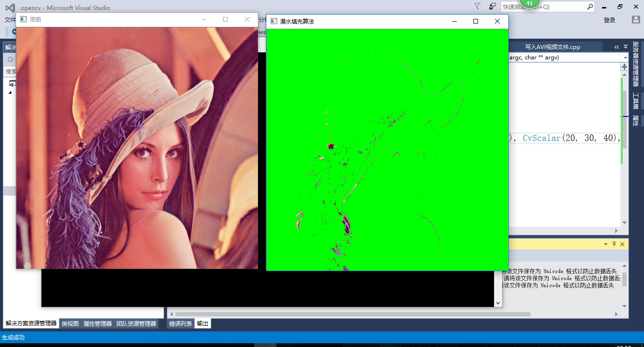Pin the output panel with pushpin icon
This screenshot has height=347, width=644.
pyautogui.click(x=614, y=244)
